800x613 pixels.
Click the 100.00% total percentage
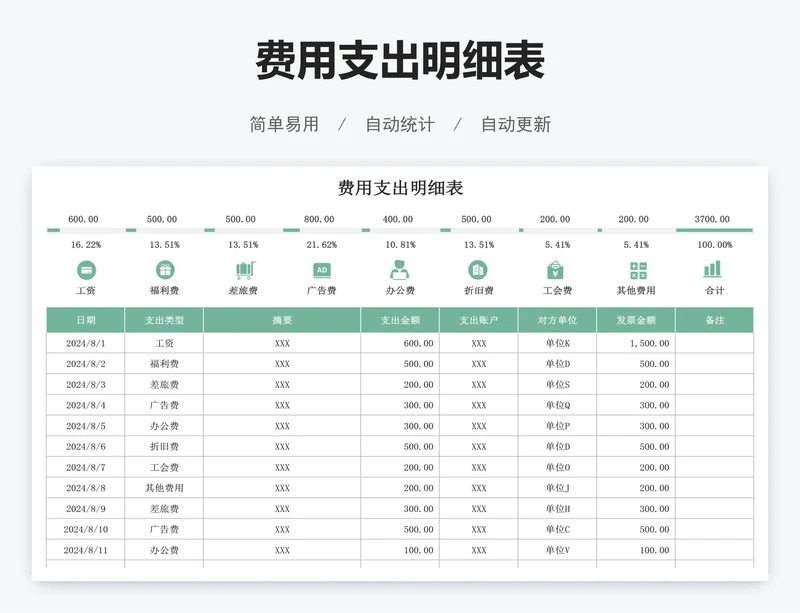click(x=715, y=245)
